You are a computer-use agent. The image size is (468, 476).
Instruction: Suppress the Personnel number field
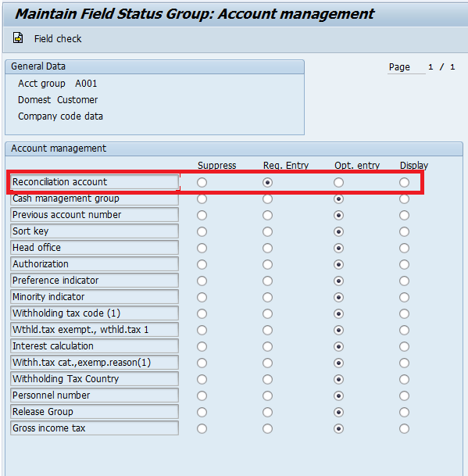[202, 395]
